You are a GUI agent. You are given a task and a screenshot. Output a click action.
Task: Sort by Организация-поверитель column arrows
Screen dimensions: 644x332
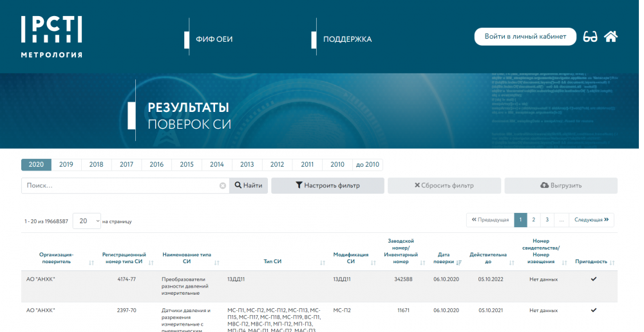[x=92, y=263]
